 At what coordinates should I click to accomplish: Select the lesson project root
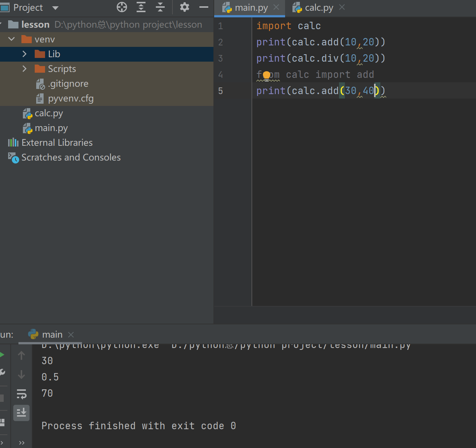pos(35,24)
